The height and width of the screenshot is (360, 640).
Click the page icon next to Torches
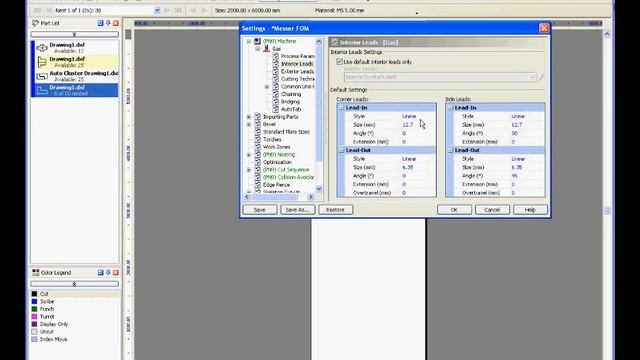[258, 139]
